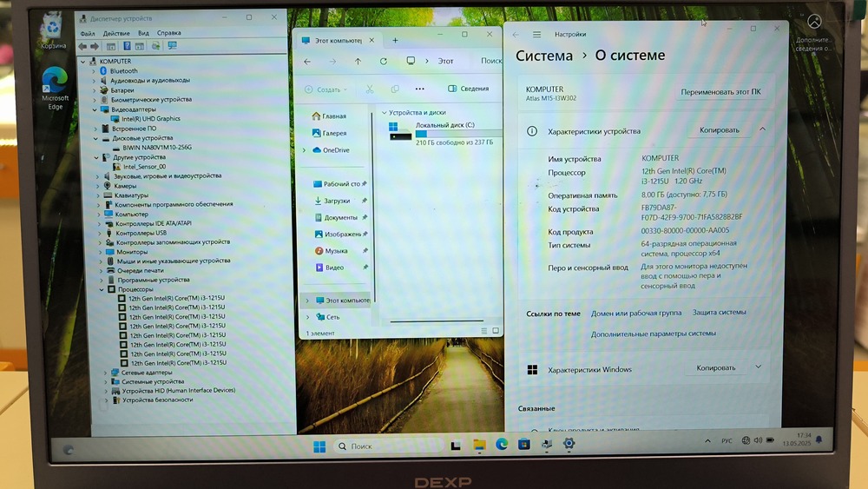The height and width of the screenshot is (489, 868).
Task: Click Копировать next to Характеристики устройства
Action: (719, 130)
